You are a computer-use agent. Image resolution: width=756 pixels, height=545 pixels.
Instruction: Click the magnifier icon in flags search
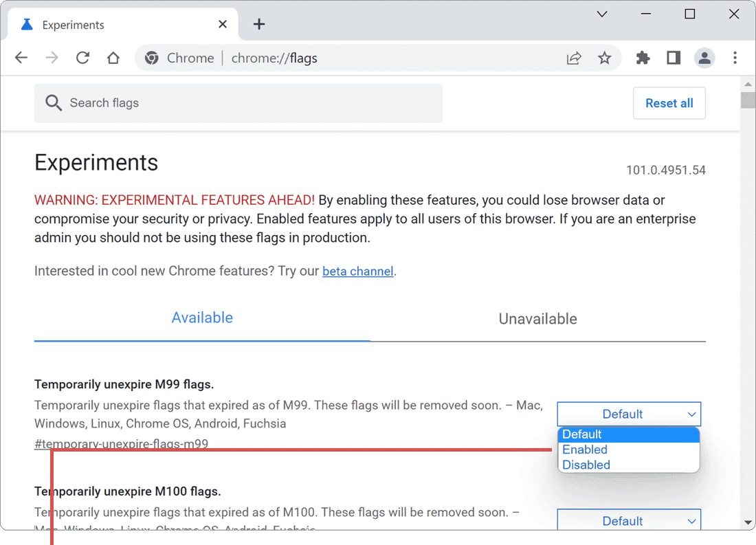[x=54, y=102]
